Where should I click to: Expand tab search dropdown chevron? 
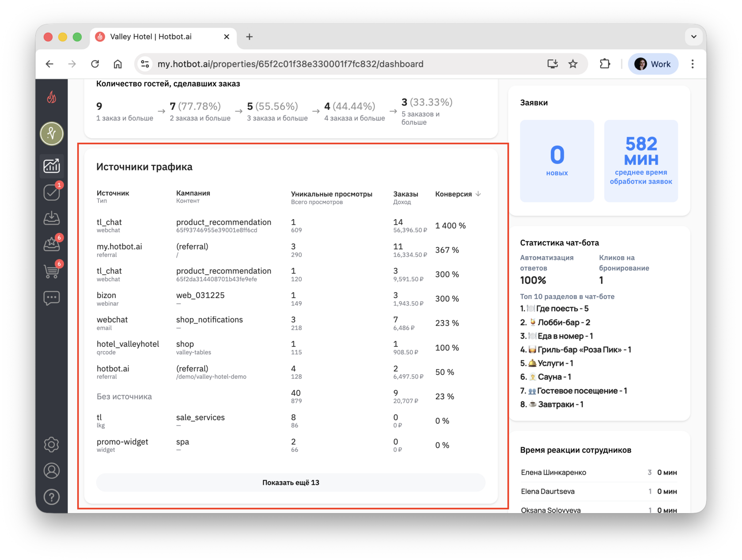[x=694, y=37]
